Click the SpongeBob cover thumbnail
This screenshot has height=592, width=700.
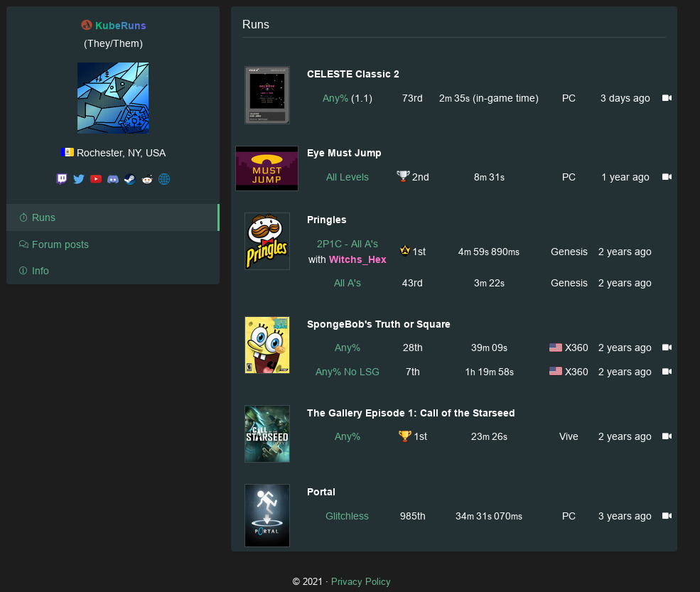(267, 345)
